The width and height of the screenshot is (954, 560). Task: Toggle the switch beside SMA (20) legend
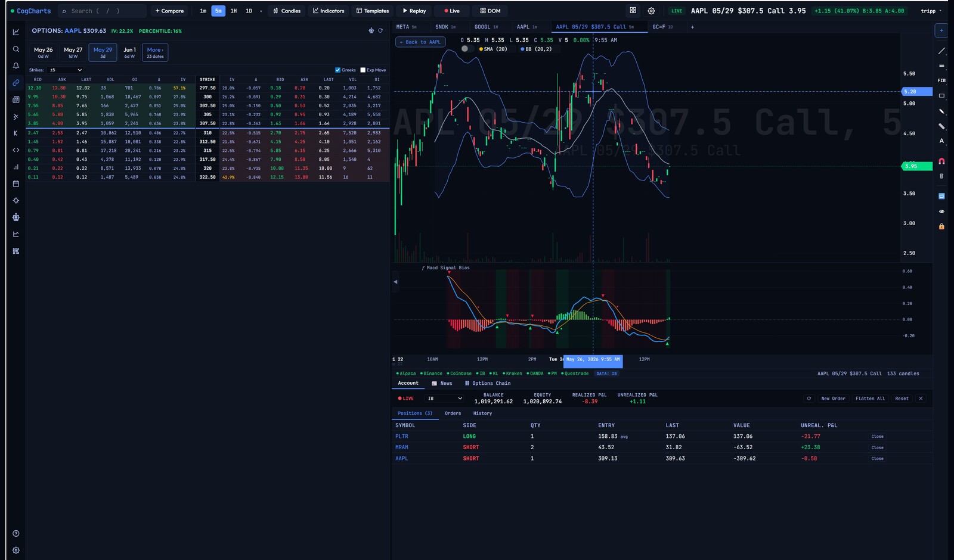467,49
